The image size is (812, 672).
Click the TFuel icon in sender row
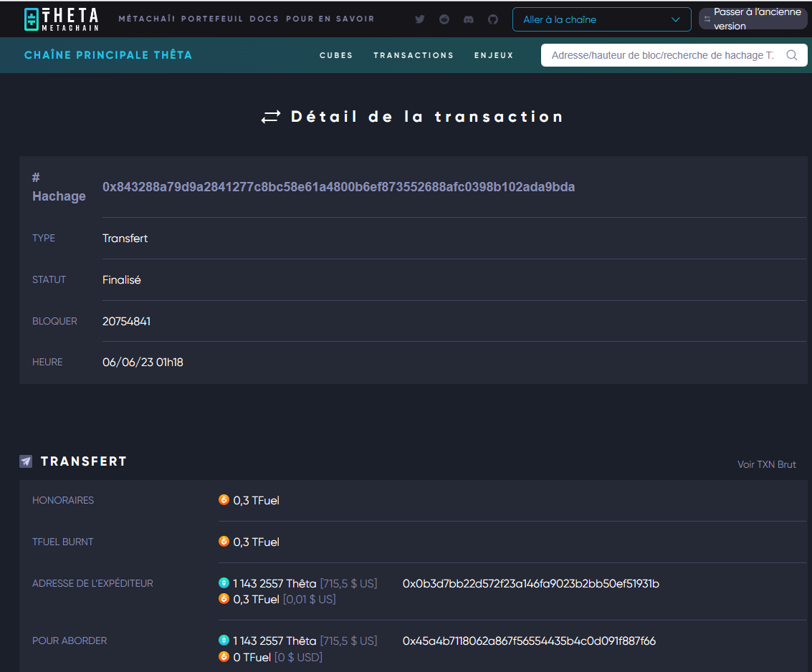(224, 598)
